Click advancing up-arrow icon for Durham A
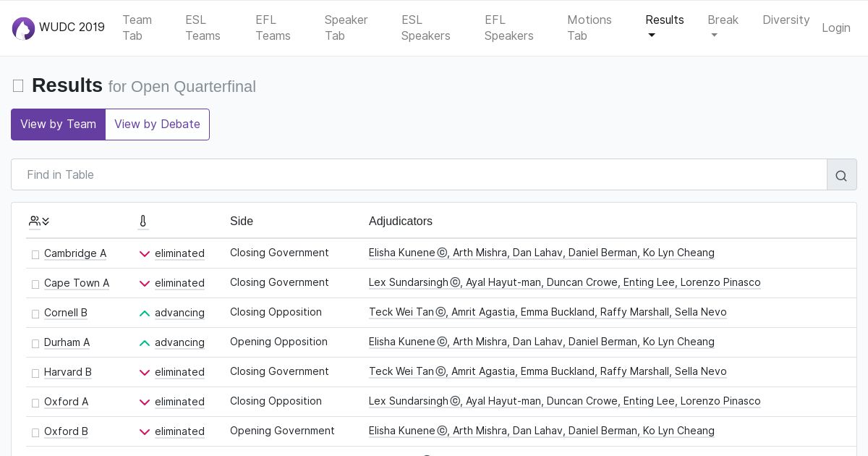The height and width of the screenshot is (456, 868). coord(145,343)
